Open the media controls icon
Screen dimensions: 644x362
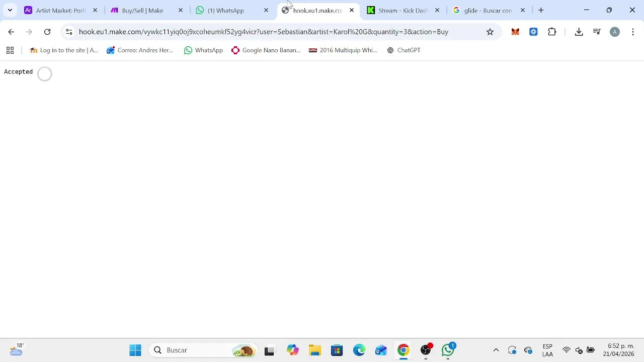(597, 32)
